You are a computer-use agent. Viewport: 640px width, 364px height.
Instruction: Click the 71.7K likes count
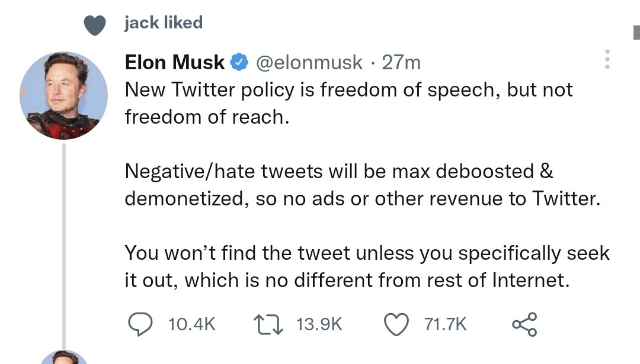pyautogui.click(x=446, y=324)
